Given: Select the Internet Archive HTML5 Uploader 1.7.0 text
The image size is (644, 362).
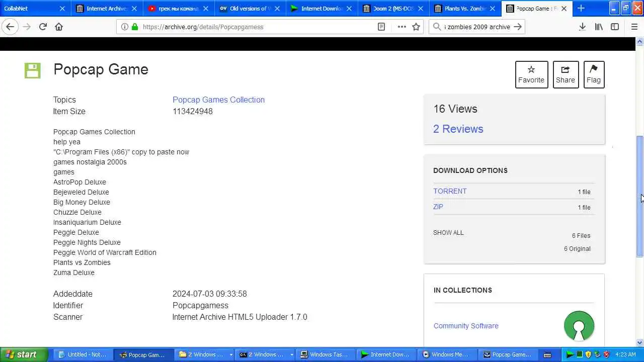Looking at the screenshot, I should [x=239, y=317].
